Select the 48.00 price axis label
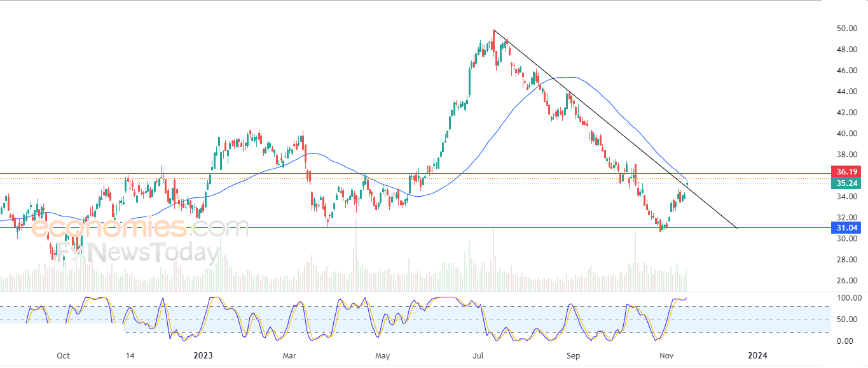Screen dimensions: 868x368 [846, 50]
